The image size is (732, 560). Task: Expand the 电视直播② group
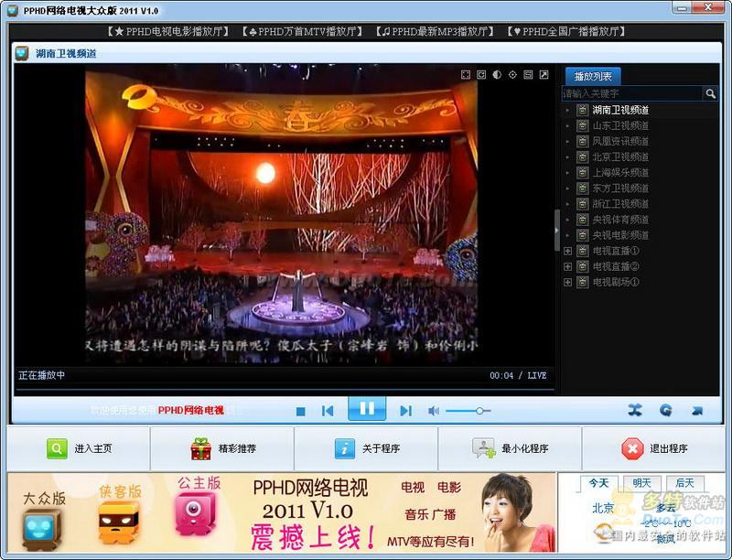click(567, 267)
